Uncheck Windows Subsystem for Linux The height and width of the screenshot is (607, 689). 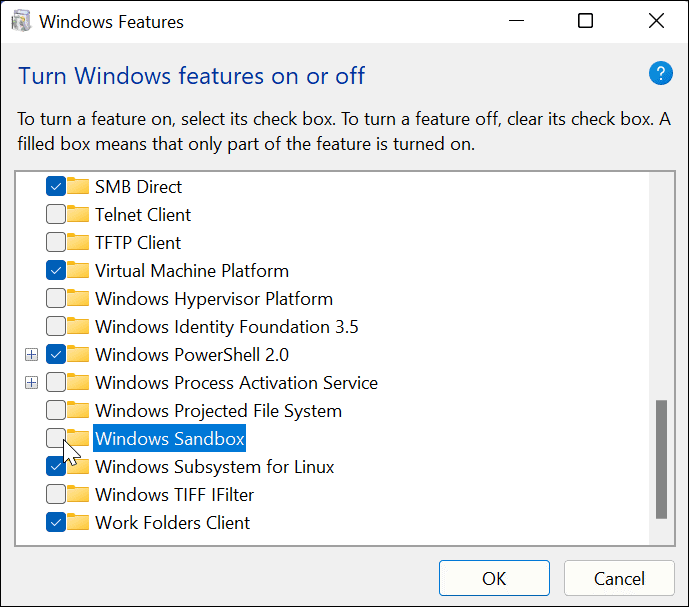click(56, 466)
